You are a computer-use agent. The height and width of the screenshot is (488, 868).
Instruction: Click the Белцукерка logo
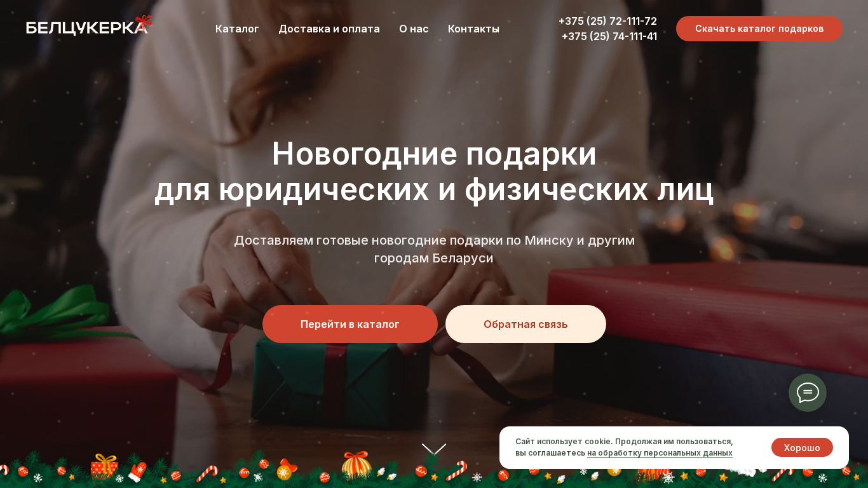pos(89,26)
